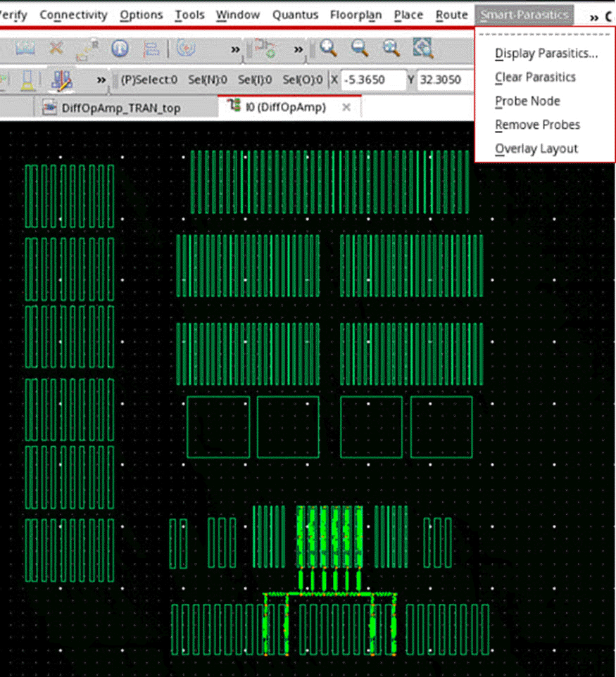The width and height of the screenshot is (616, 677).
Task: Open the Floorplan menu
Action: (x=356, y=15)
